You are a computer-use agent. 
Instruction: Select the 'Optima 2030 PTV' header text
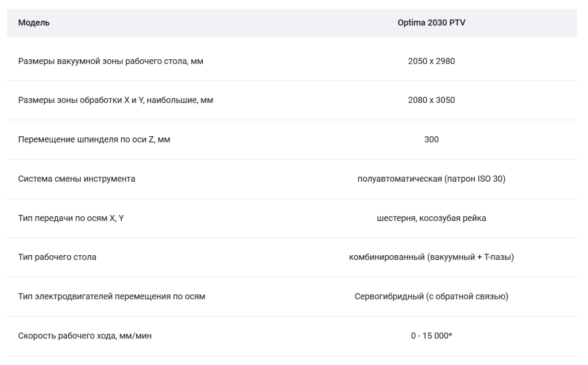point(431,23)
